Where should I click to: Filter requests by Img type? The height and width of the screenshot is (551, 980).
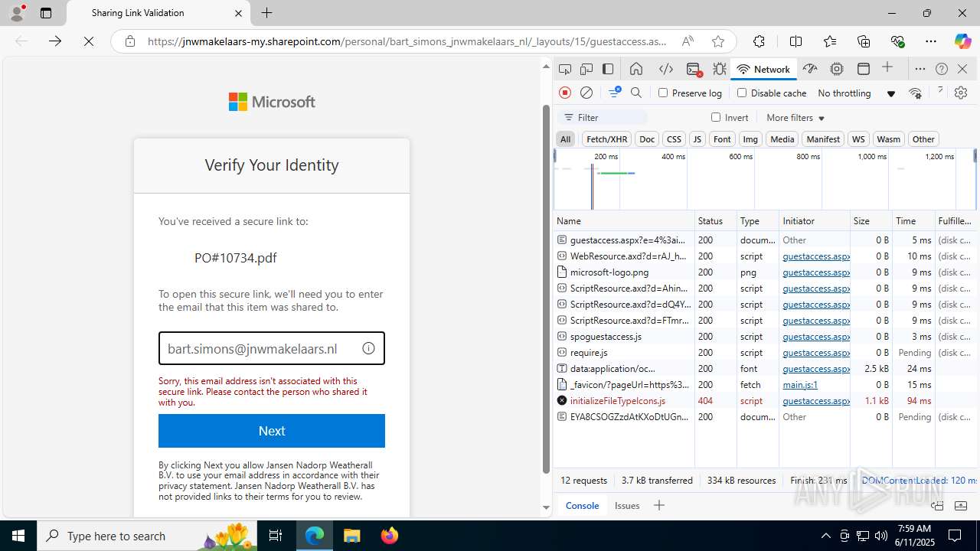tap(750, 139)
